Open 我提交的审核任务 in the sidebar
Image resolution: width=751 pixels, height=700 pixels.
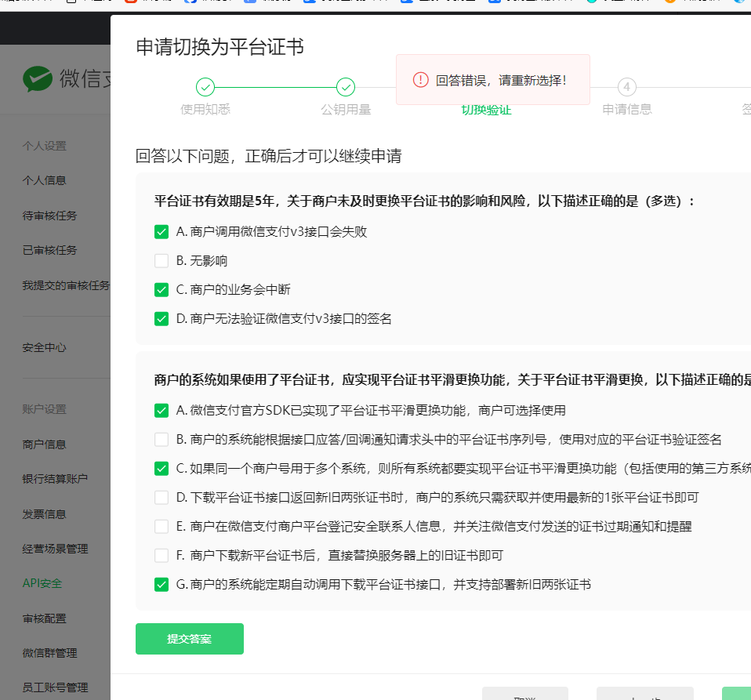66,285
